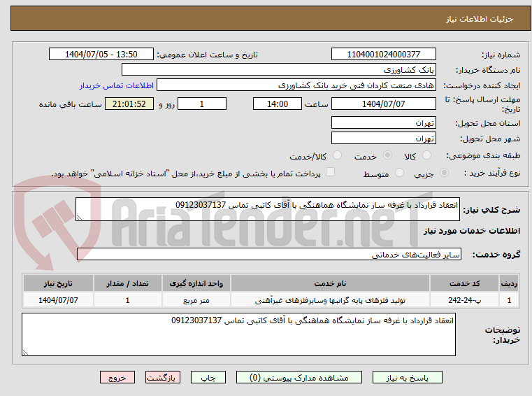Screen dimensions: 532x396
Task: Select the کالا radio button
Action: click(426, 155)
